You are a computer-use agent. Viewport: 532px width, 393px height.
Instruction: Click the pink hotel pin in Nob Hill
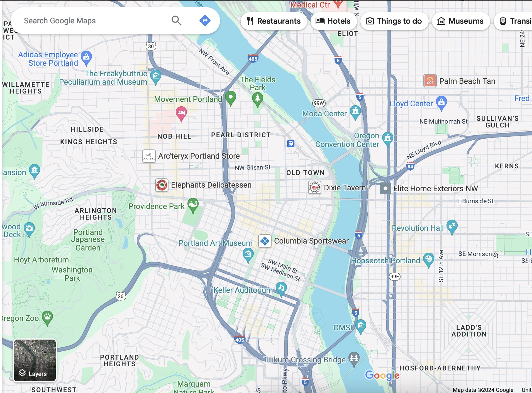(181, 114)
